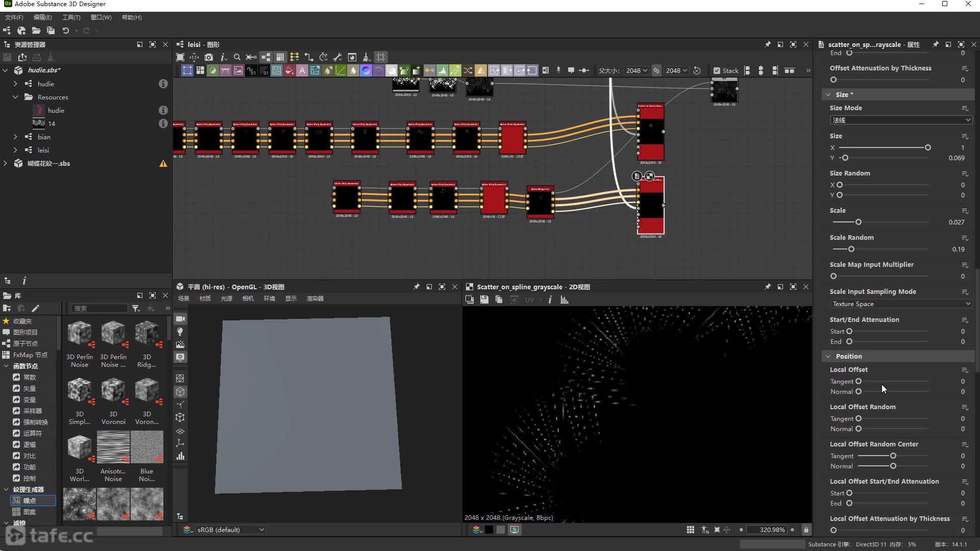Click the histogram icon in 2D view toolbar
This screenshot has width=980, height=551.
565,299
